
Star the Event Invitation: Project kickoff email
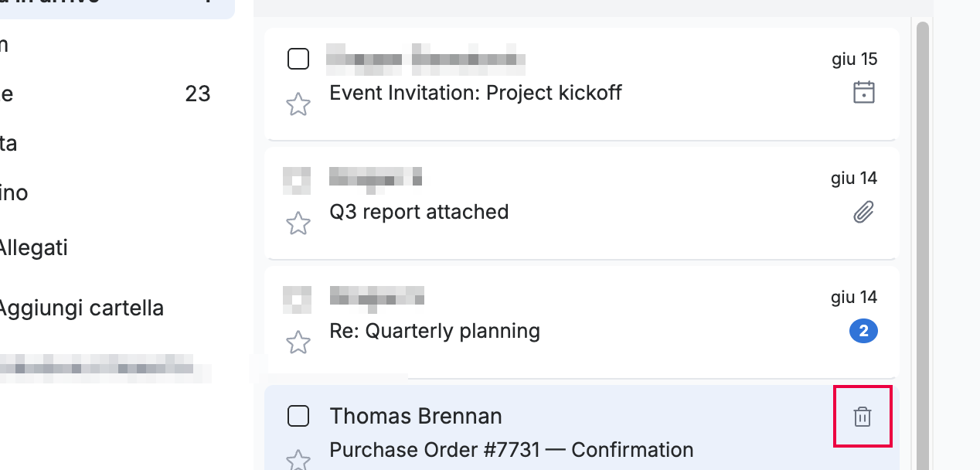(298, 104)
